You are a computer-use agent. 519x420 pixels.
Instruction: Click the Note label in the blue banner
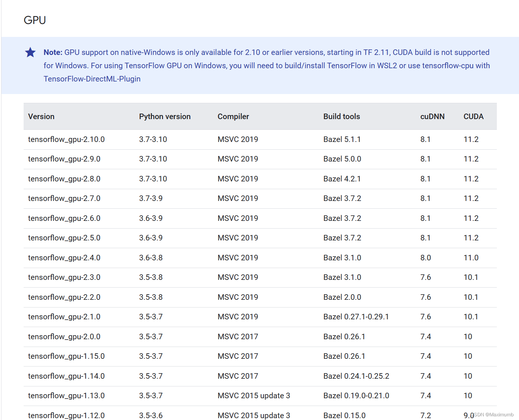[x=52, y=52]
